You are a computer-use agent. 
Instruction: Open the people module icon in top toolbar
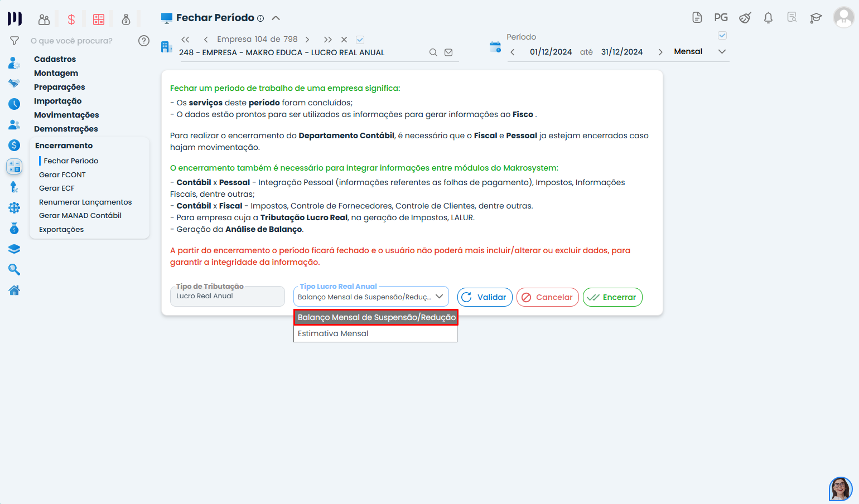pyautogui.click(x=44, y=20)
